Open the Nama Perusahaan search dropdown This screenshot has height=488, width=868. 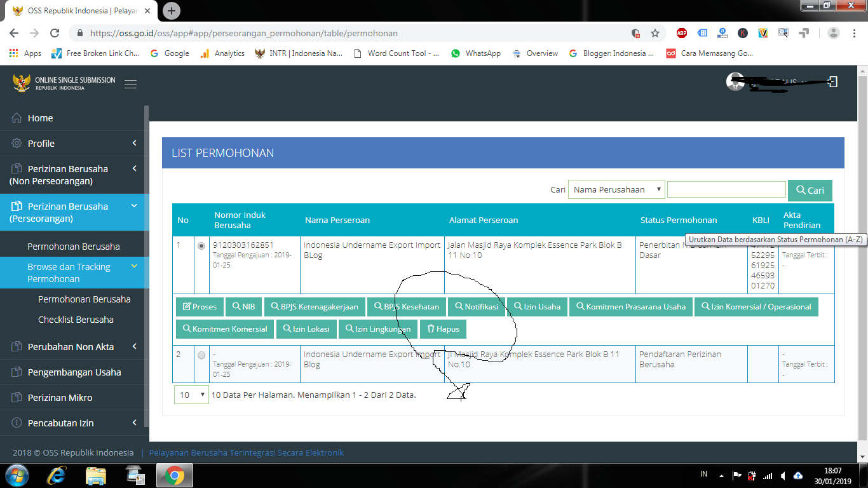tap(616, 189)
